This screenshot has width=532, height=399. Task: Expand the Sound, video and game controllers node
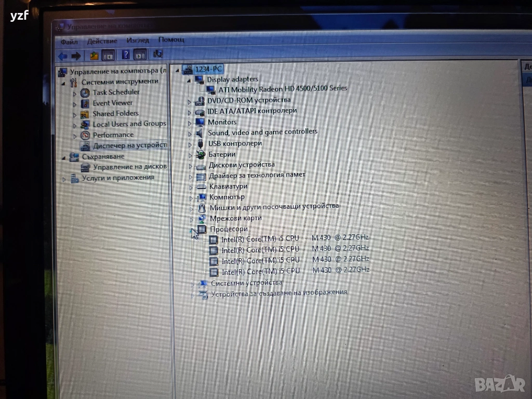click(x=190, y=133)
